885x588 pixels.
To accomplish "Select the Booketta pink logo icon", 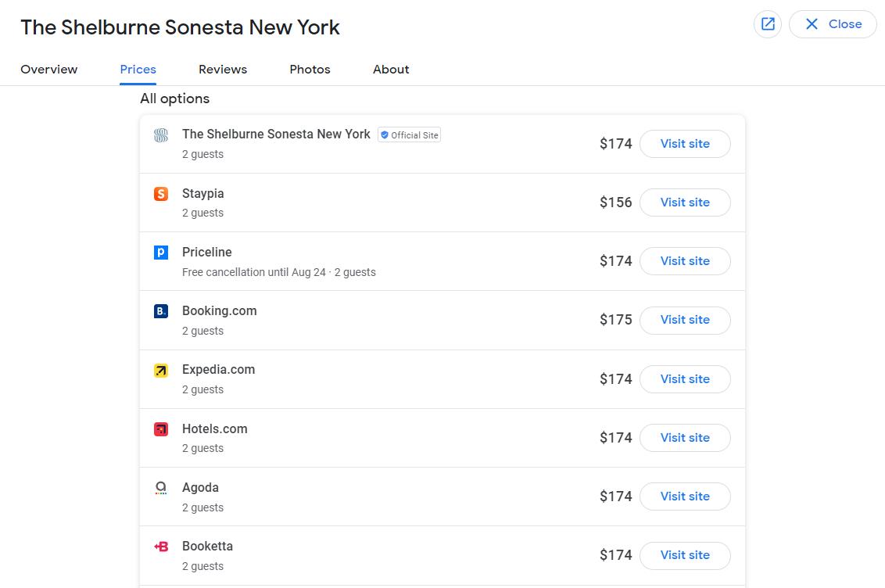I will pyautogui.click(x=160, y=546).
